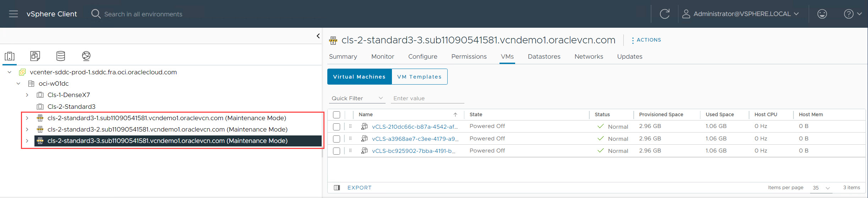Image resolution: width=868 pixels, height=198 pixels.
Task: Click the user account person icon
Action: click(x=686, y=14)
